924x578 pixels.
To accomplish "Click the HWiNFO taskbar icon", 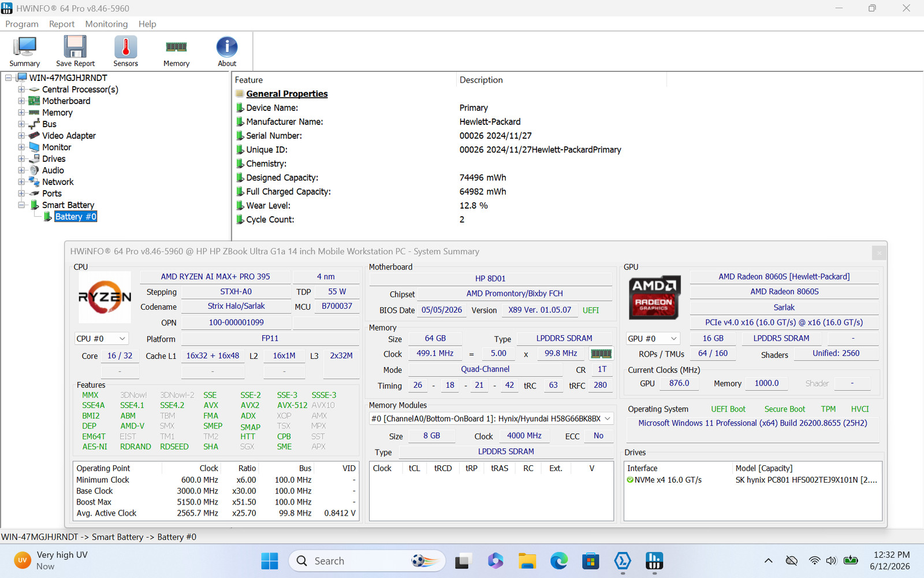I will [654, 561].
